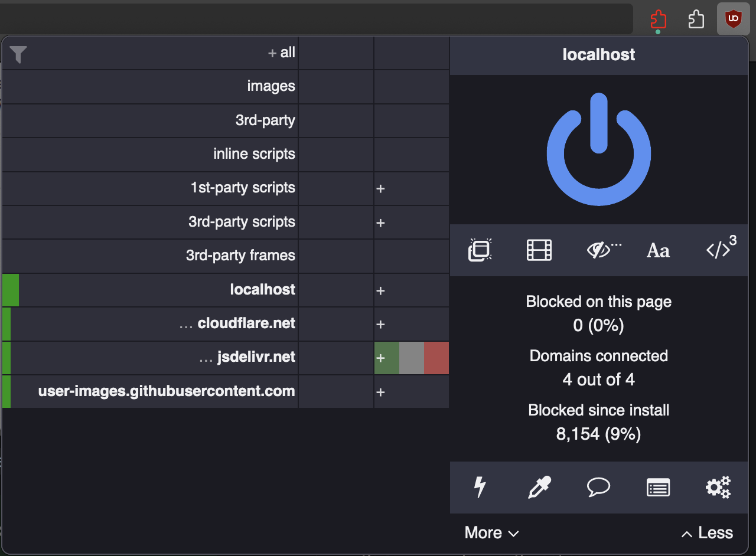Click the red block cell for jsdelivr.net
Viewport: 756px width, 556px height.
pos(436,358)
